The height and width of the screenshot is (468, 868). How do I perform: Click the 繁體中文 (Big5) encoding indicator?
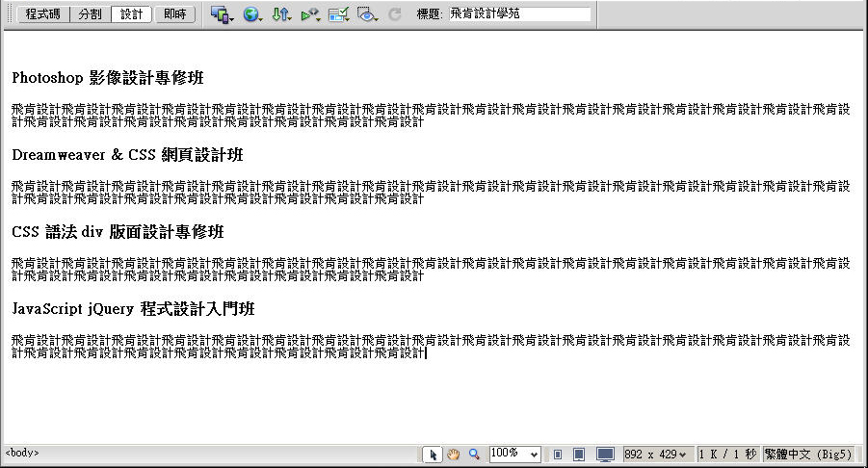[x=808, y=455]
